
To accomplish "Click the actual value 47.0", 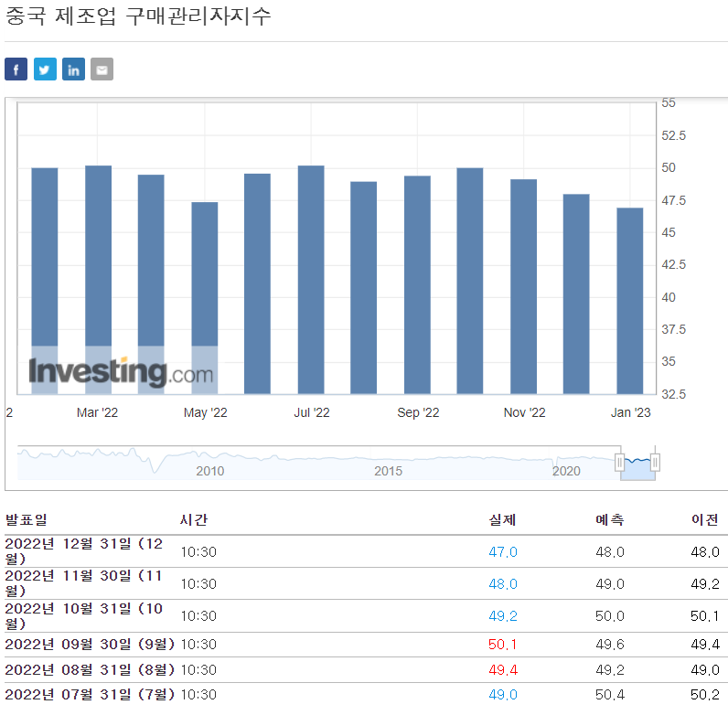I will (x=503, y=551).
